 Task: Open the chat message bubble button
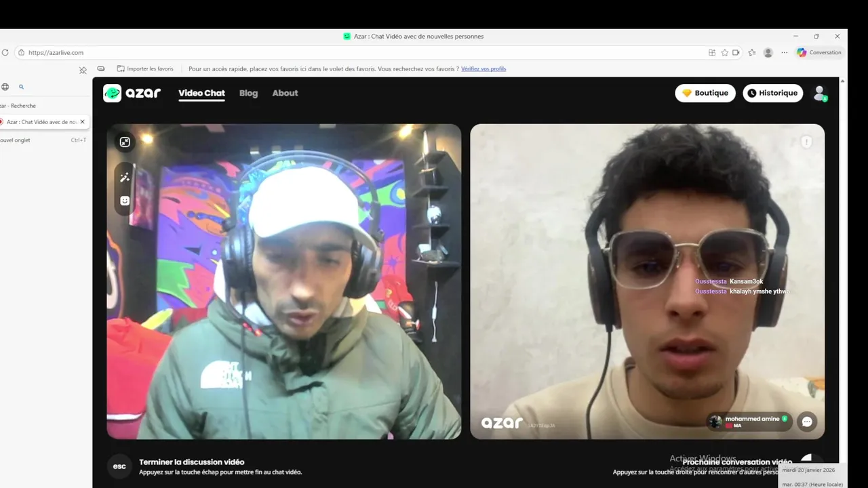(807, 422)
